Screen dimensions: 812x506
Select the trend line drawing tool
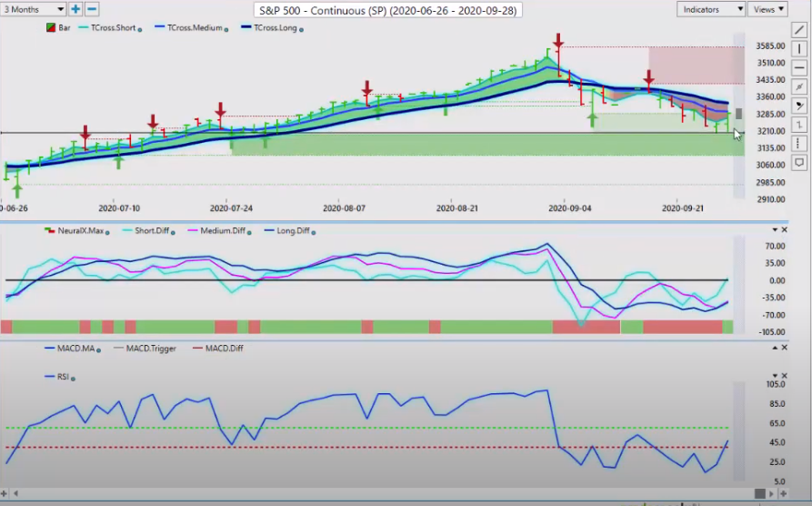click(x=799, y=29)
